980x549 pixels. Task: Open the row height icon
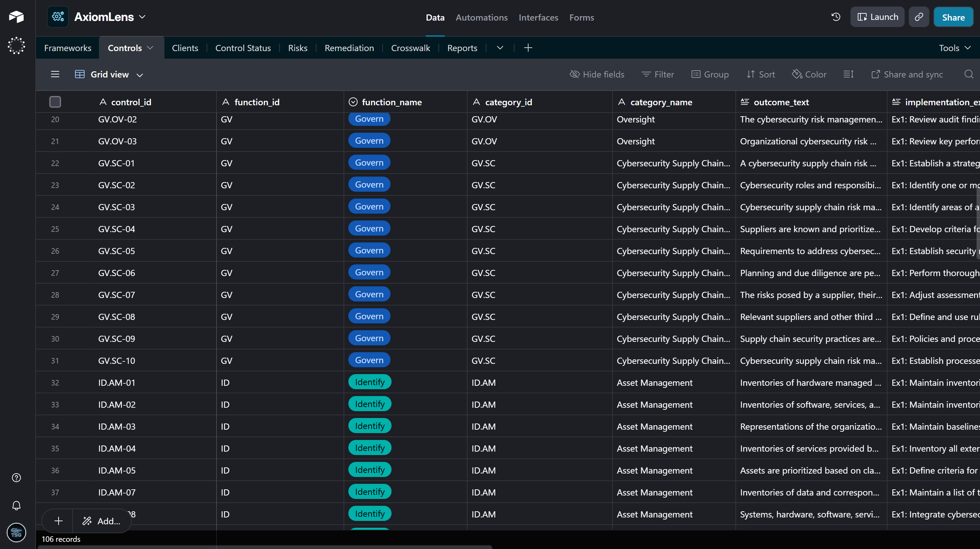848,74
